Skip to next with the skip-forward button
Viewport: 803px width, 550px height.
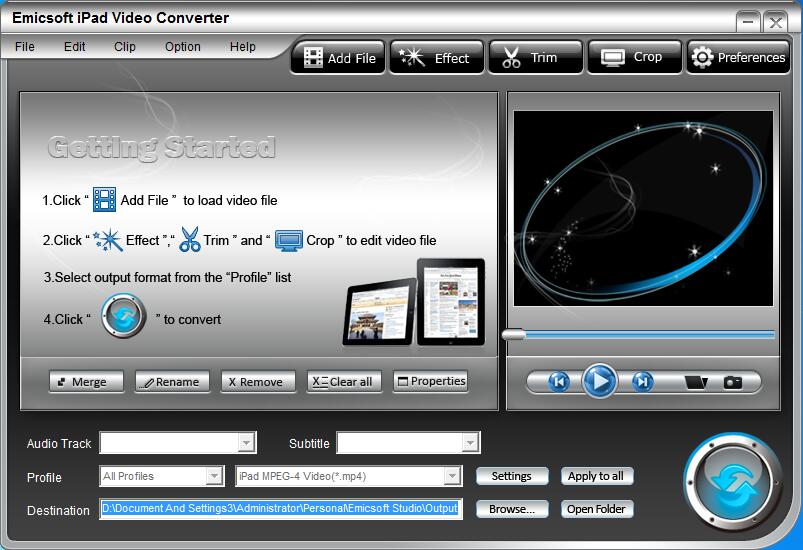click(642, 382)
